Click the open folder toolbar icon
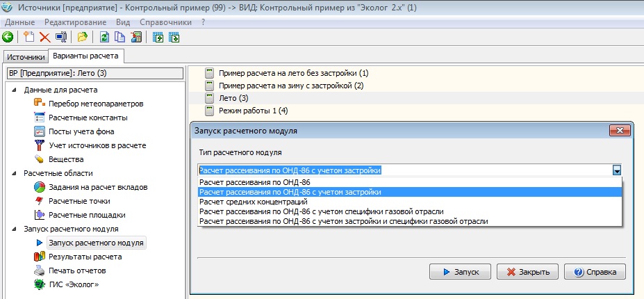The width and height of the screenshot is (644, 299). click(x=83, y=38)
